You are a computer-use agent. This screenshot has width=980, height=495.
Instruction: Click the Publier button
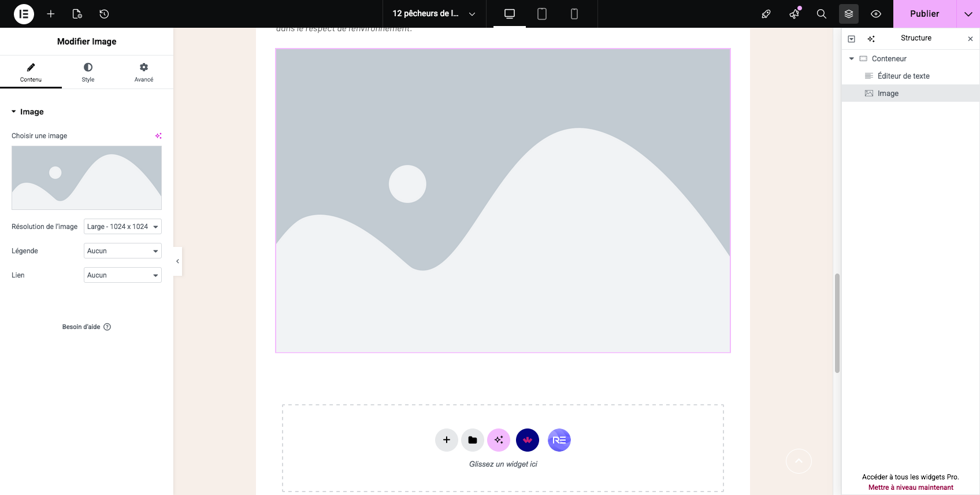(x=924, y=14)
